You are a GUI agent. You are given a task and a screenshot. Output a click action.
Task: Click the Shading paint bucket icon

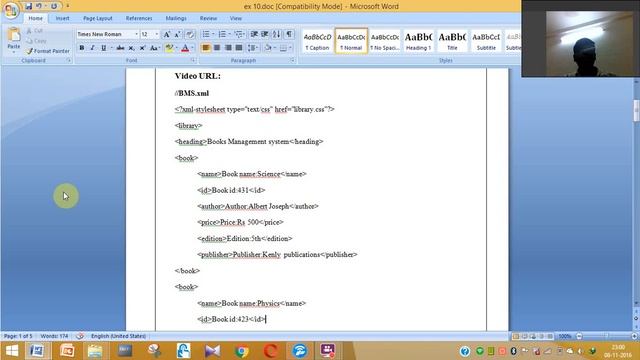[x=268, y=48]
